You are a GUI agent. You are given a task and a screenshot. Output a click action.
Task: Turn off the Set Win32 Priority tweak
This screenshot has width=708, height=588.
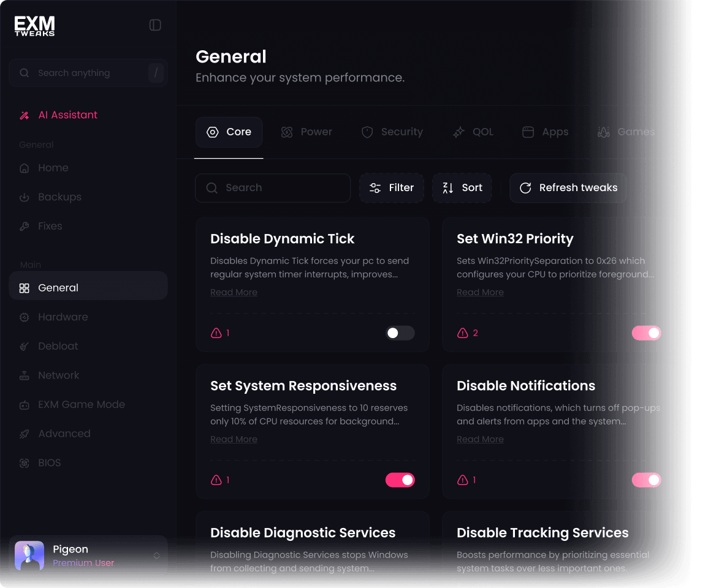click(646, 333)
